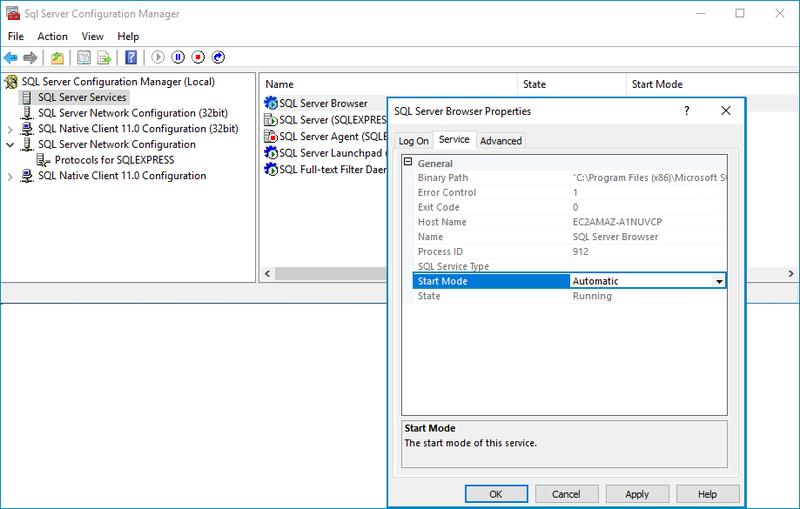The width and height of the screenshot is (800, 509).
Task: Collapse the SQL Server Network Configuration node
Action: pos(10,145)
